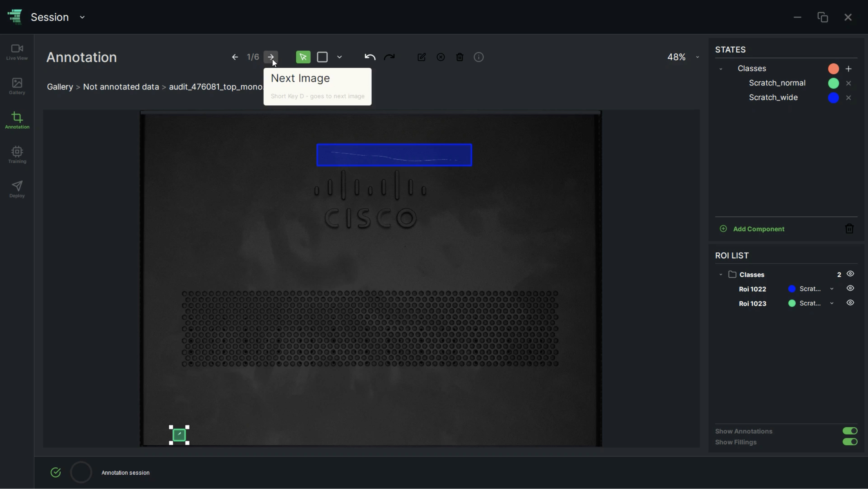This screenshot has height=489, width=868.
Task: Click the green checkmark status icon
Action: click(x=56, y=473)
